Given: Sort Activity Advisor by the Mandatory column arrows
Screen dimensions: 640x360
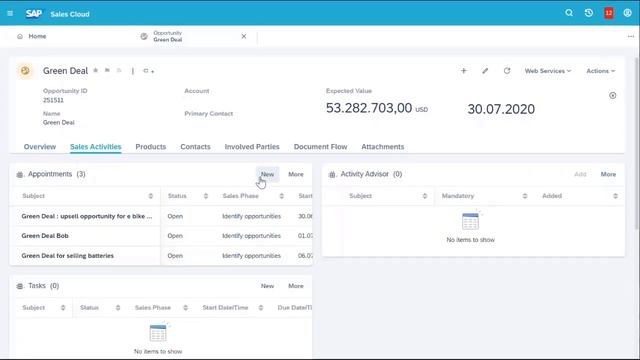Looking at the screenshot, I should [525, 196].
